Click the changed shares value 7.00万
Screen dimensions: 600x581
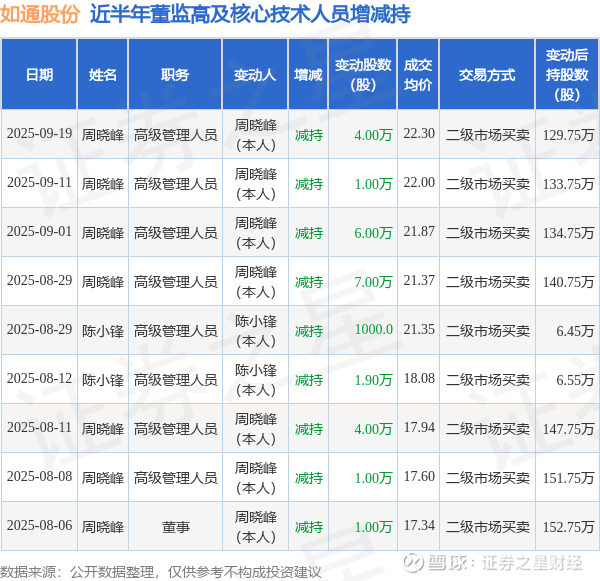373,282
